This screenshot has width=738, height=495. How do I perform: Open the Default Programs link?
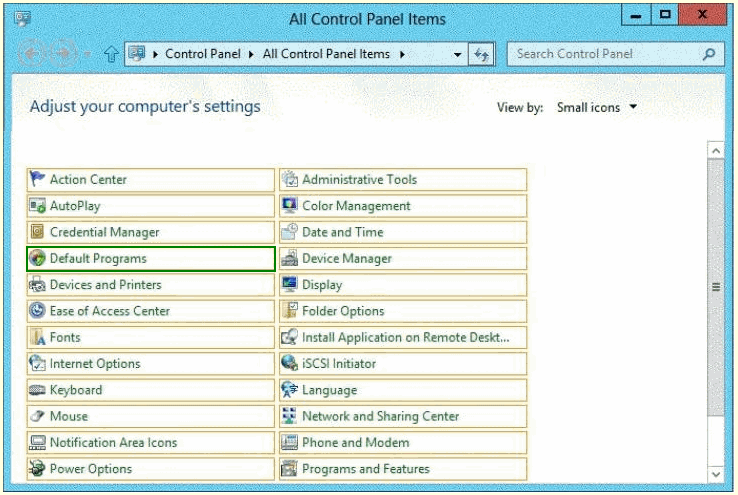(98, 258)
